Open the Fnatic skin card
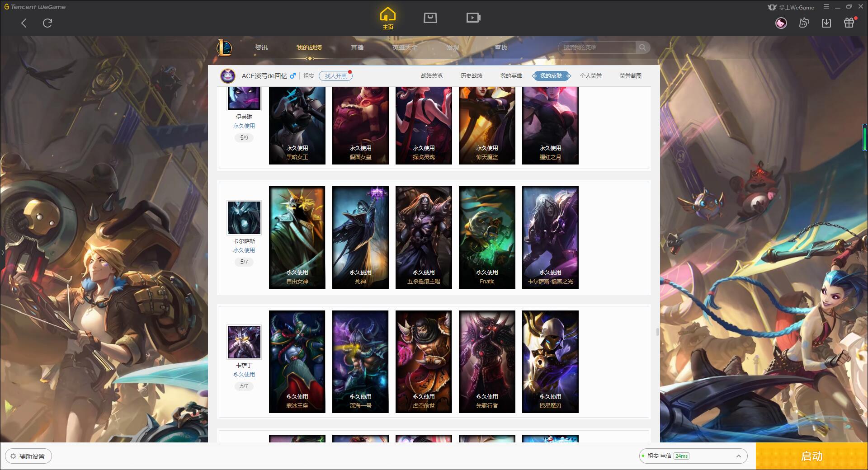The height and width of the screenshot is (470, 868). click(487, 237)
